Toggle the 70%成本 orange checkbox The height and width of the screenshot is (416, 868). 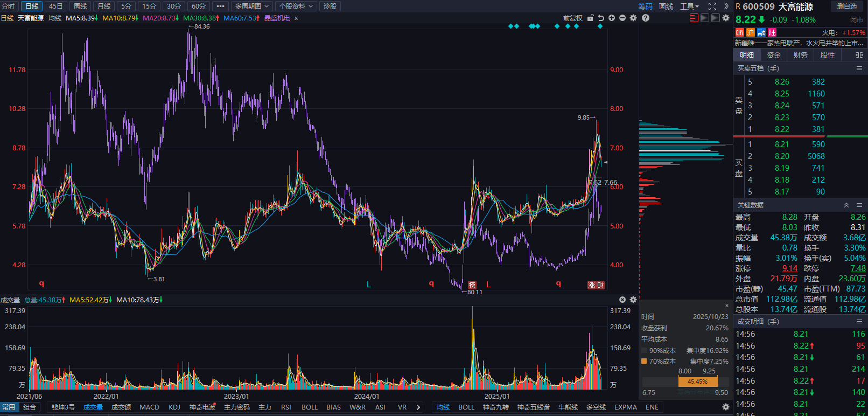(644, 361)
